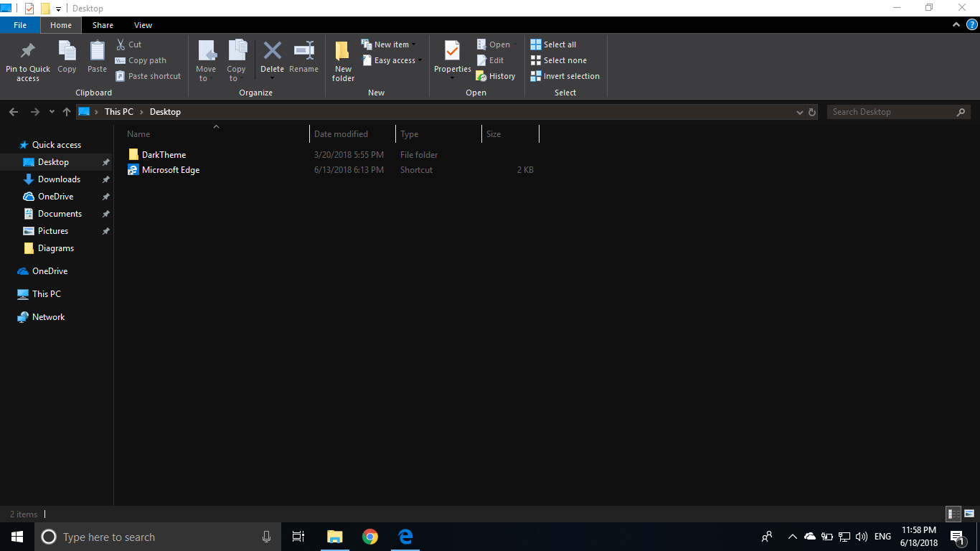Select Cut in Clipboard group

[x=129, y=44]
